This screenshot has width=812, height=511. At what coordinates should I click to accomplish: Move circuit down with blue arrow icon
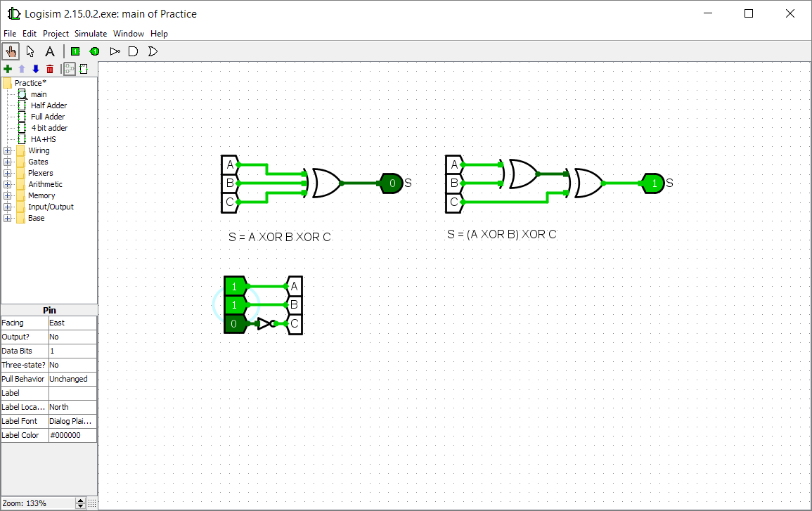click(36, 69)
